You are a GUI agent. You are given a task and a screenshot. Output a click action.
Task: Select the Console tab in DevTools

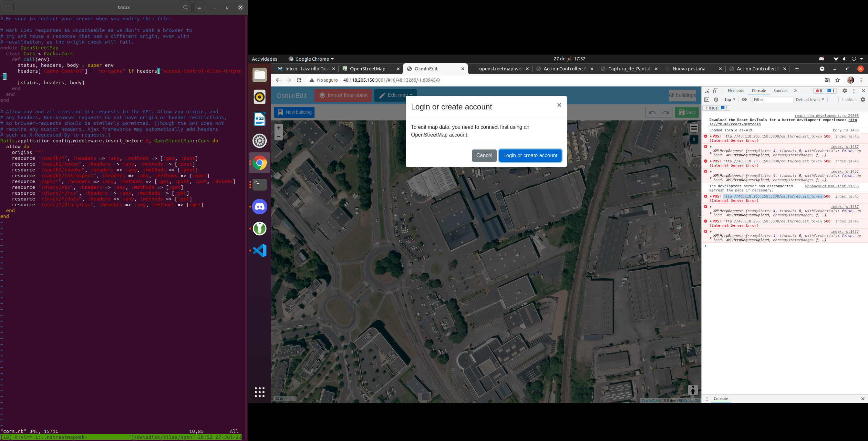tap(759, 91)
